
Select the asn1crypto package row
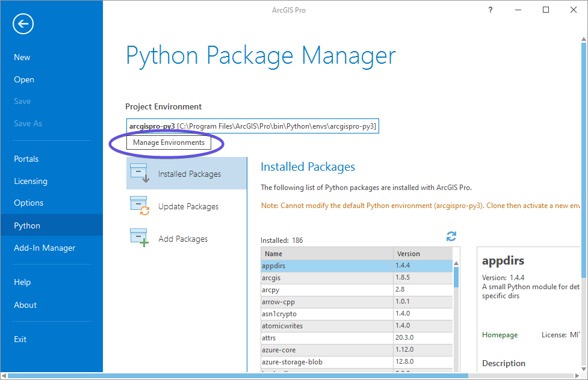click(357, 314)
